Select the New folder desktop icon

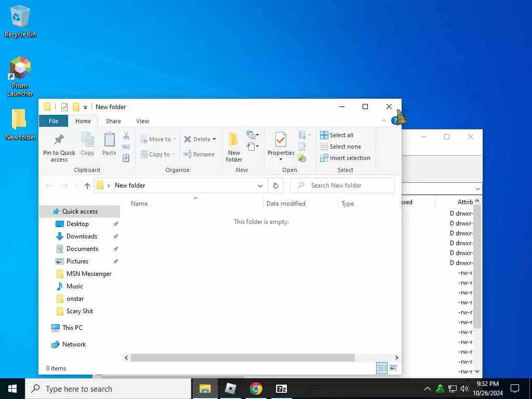pos(20,125)
